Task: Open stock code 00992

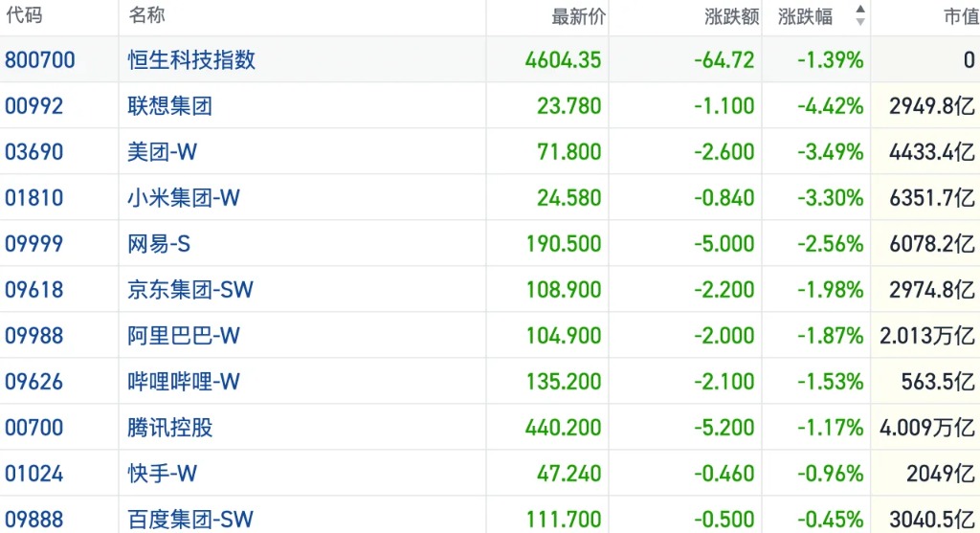Action: click(34, 106)
